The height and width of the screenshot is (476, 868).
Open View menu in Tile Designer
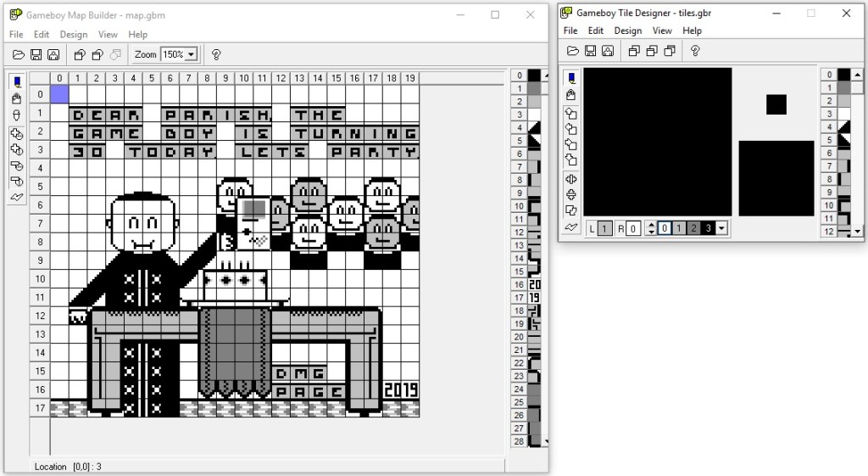pos(662,31)
